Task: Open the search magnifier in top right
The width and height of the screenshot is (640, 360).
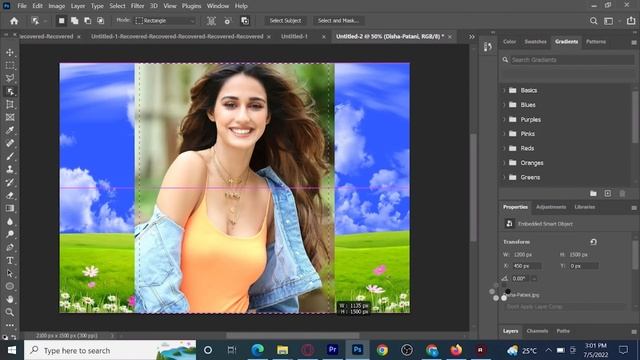Action: (593, 21)
